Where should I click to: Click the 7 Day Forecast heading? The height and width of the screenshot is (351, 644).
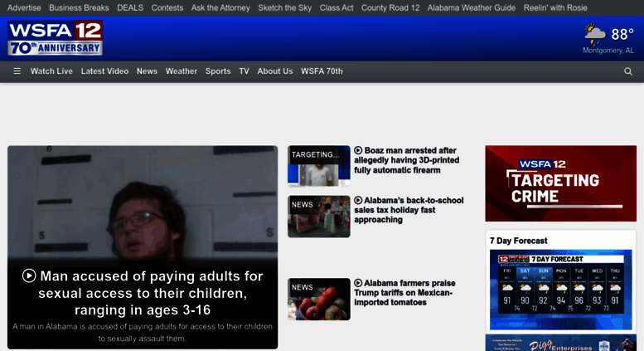tap(518, 241)
